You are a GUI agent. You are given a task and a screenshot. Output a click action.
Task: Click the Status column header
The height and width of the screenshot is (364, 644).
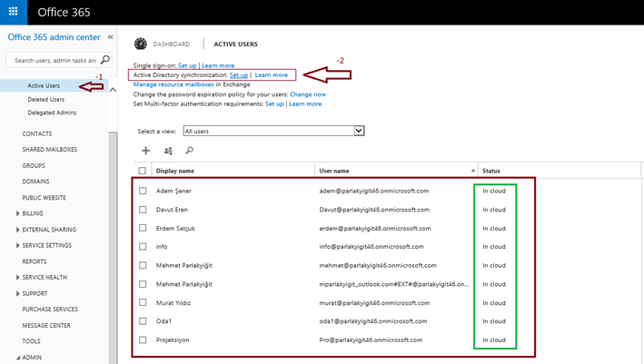coord(491,171)
